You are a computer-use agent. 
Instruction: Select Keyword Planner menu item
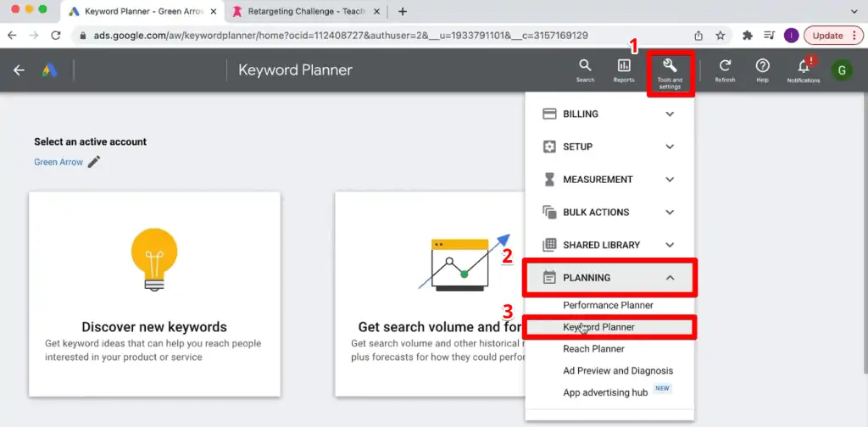coord(598,327)
